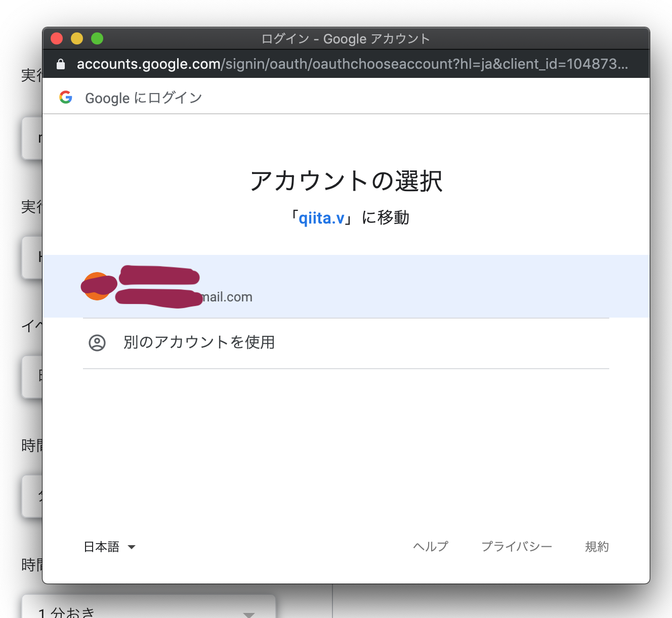Open the 規約 page

(597, 547)
